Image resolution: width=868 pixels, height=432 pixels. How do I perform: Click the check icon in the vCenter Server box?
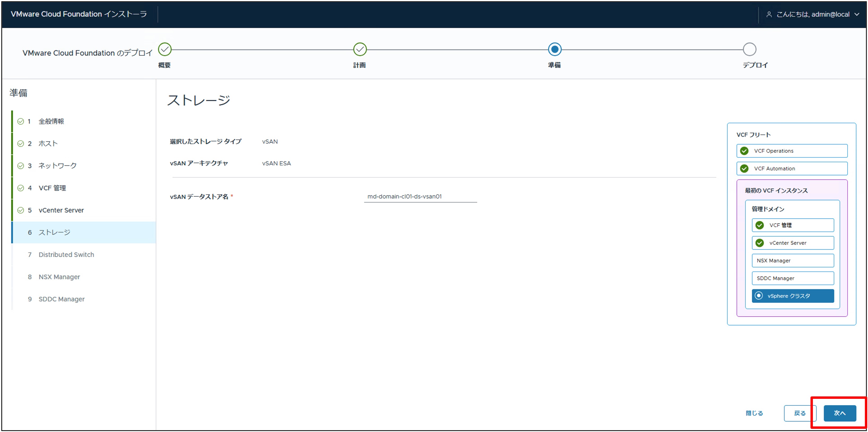click(x=759, y=243)
